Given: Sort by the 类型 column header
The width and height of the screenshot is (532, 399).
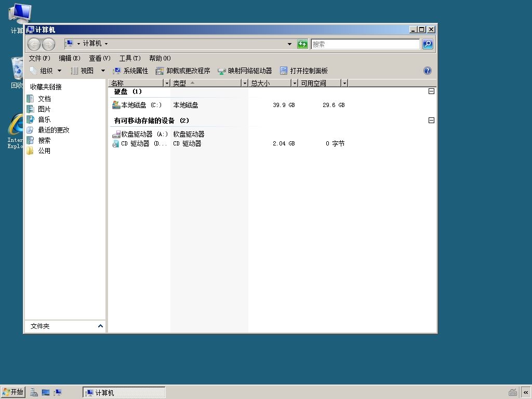Looking at the screenshot, I should click(x=206, y=83).
